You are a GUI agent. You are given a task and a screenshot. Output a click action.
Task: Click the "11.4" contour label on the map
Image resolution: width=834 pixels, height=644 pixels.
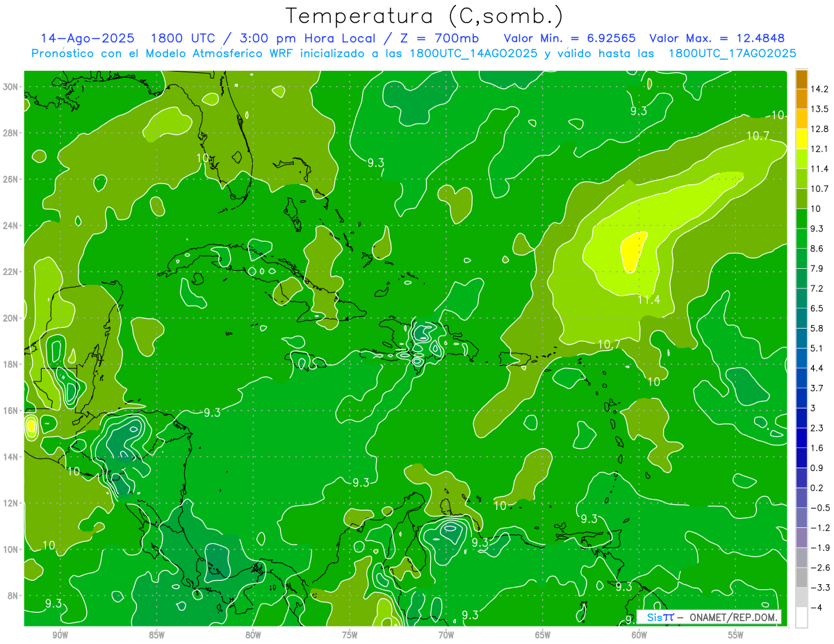coord(649,300)
